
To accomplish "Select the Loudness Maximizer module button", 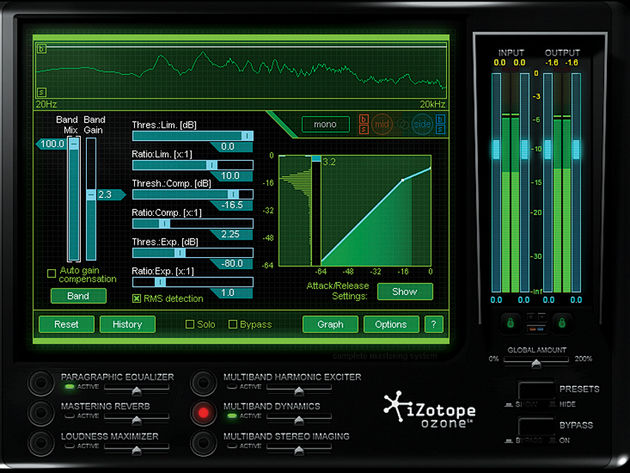I will 41,442.
